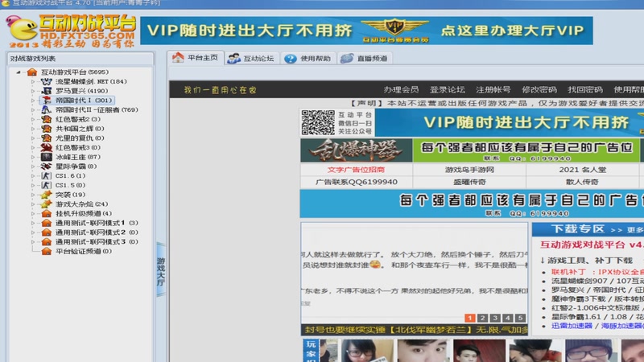The image size is (644, 362).
Task: Click the 共和国之辉 game icon
Action: pyautogui.click(x=47, y=129)
